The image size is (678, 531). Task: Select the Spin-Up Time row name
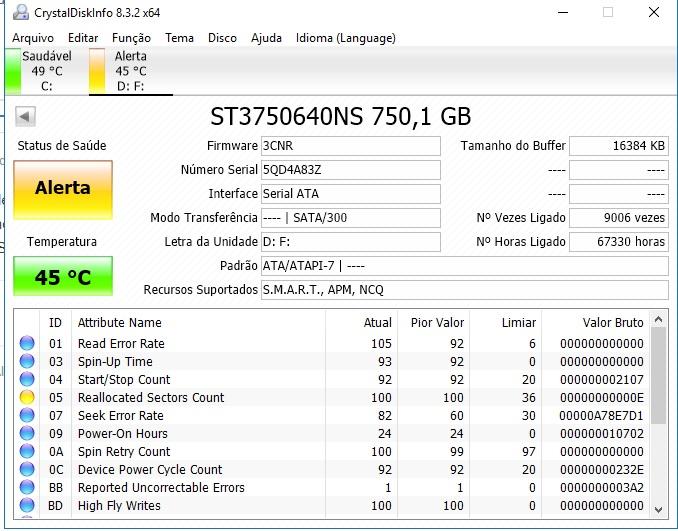point(115,361)
